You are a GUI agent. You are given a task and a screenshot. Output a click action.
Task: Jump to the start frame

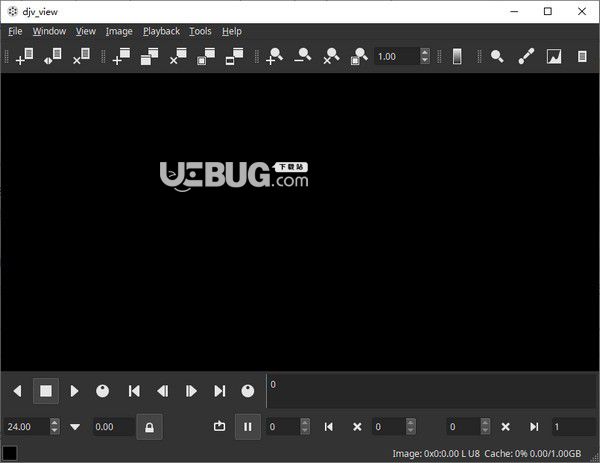point(134,391)
